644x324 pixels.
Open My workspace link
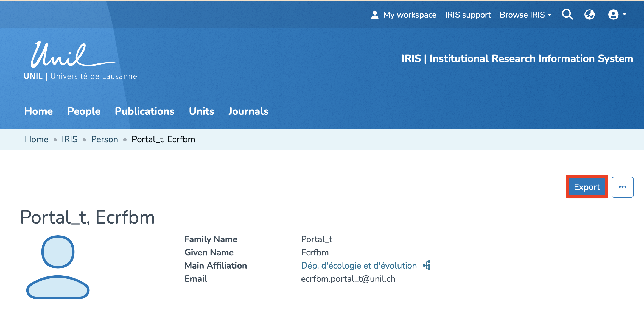[410, 15]
